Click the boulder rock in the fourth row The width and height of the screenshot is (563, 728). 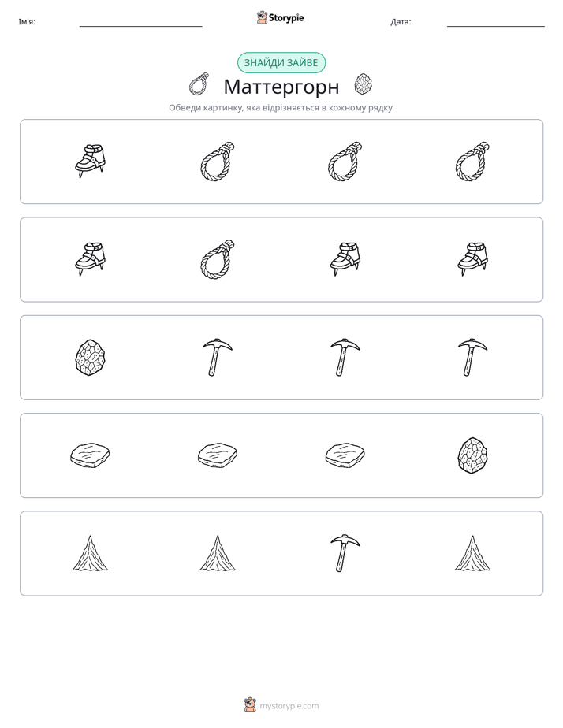pos(472,455)
